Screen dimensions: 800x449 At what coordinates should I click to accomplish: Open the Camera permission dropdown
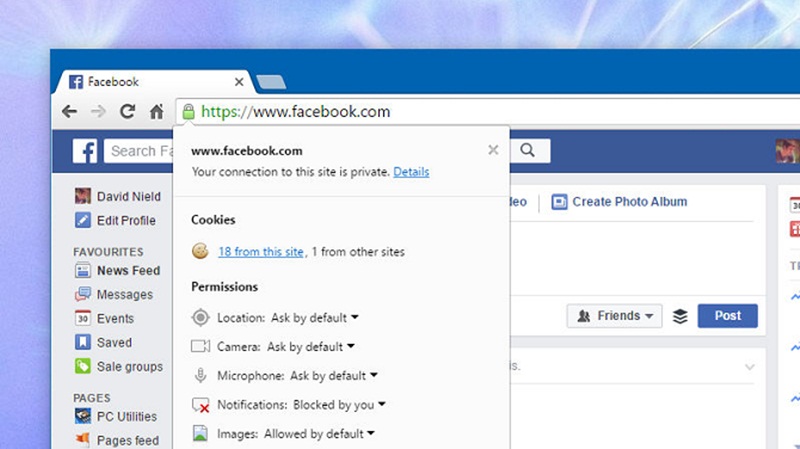(311, 347)
